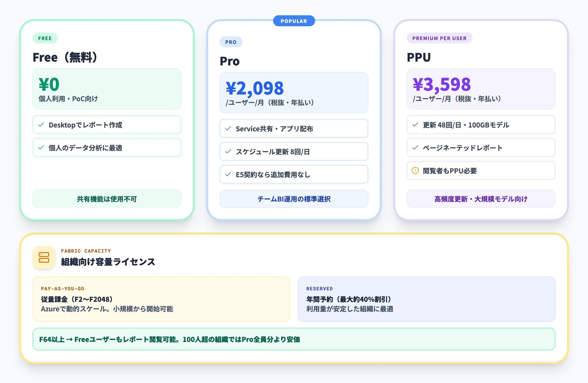This screenshot has width=588, height=383.
Task: Click the 個人利用・PoC向け subtitle
Action: click(68, 99)
